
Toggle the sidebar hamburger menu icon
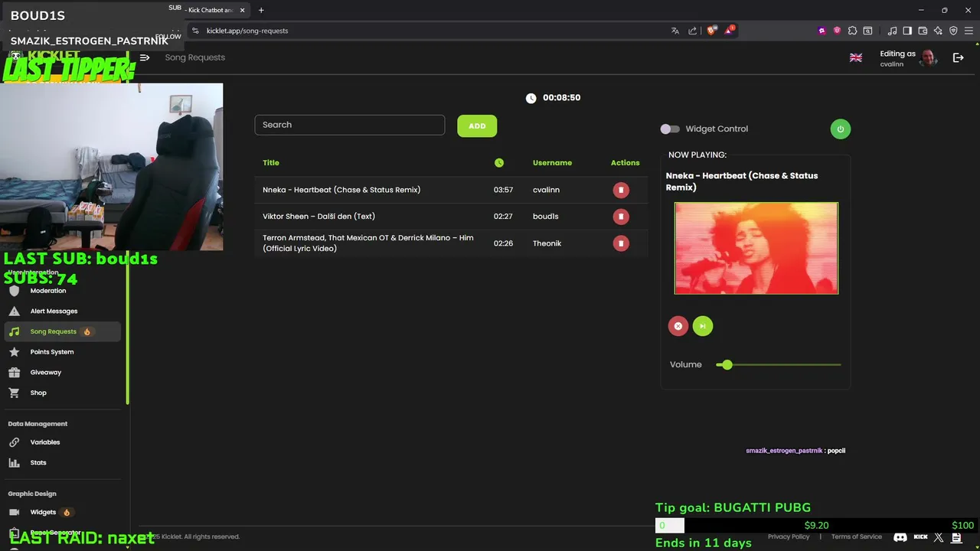[145, 57]
